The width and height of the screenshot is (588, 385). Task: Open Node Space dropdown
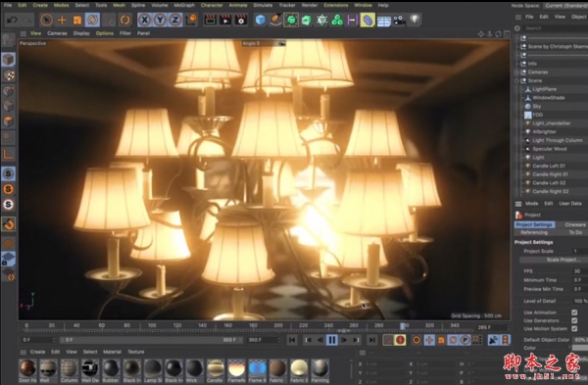(565, 5)
